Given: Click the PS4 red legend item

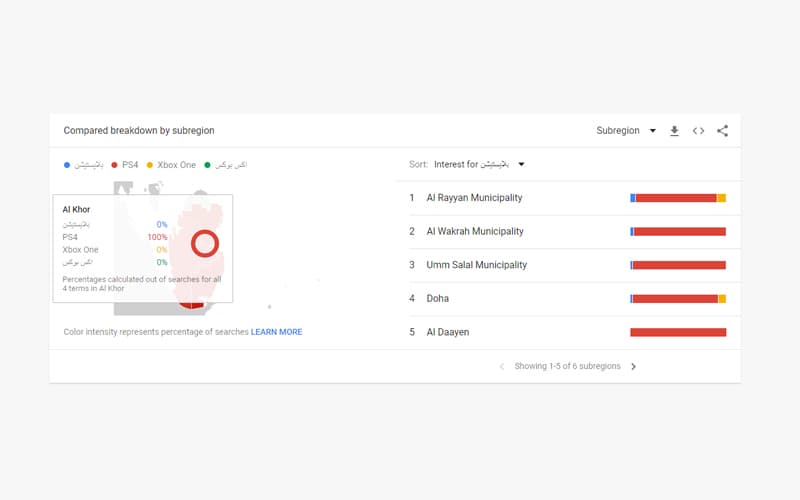Looking at the screenshot, I should 125,164.
